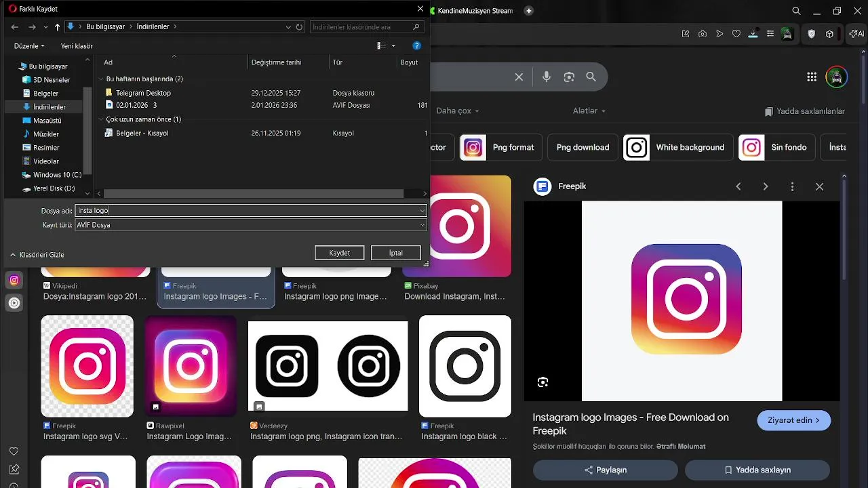
Task: Open Ətraflı Məlumat link
Action: click(681, 446)
